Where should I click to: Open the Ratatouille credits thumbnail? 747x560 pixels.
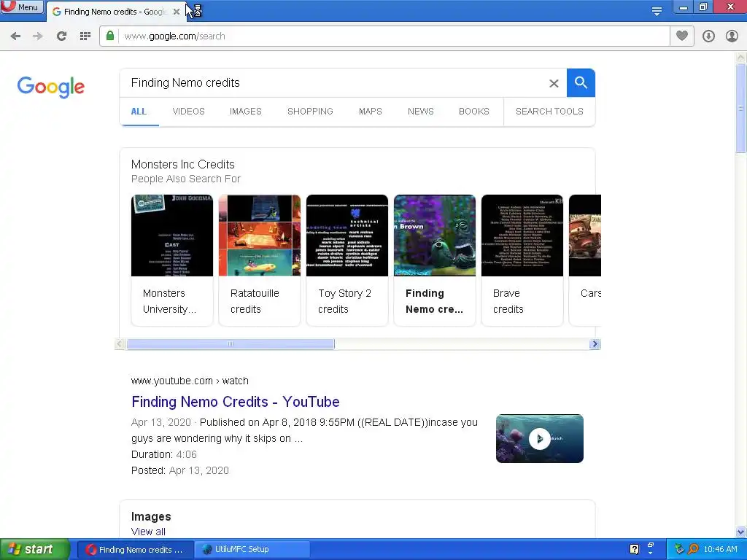(260, 236)
